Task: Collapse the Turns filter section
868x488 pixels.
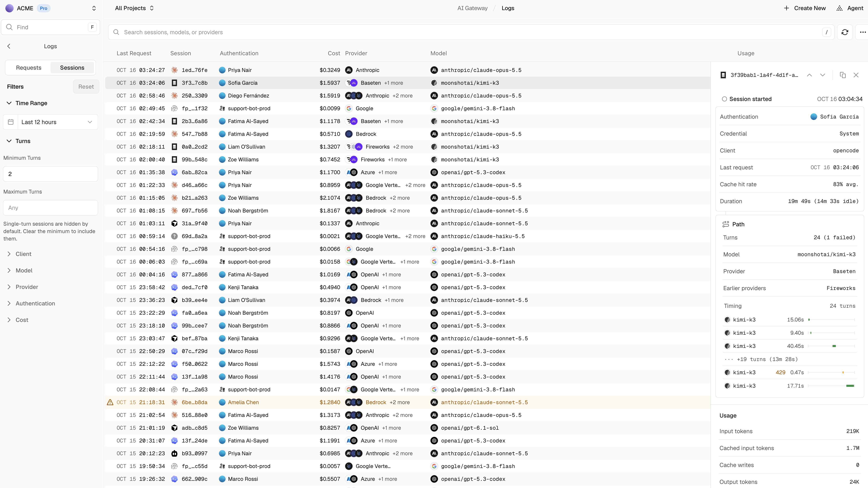Action: click(x=19, y=141)
